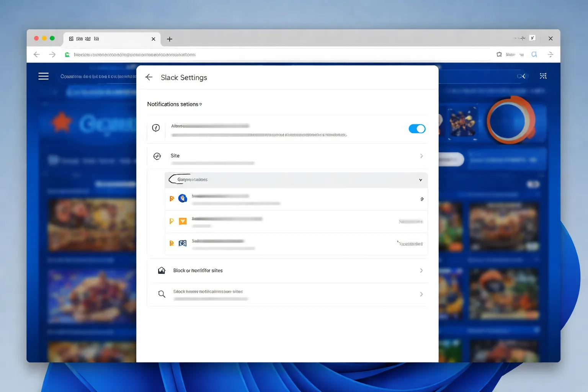Click the house icon beside Block sites
This screenshot has height=392, width=588.
click(x=162, y=270)
